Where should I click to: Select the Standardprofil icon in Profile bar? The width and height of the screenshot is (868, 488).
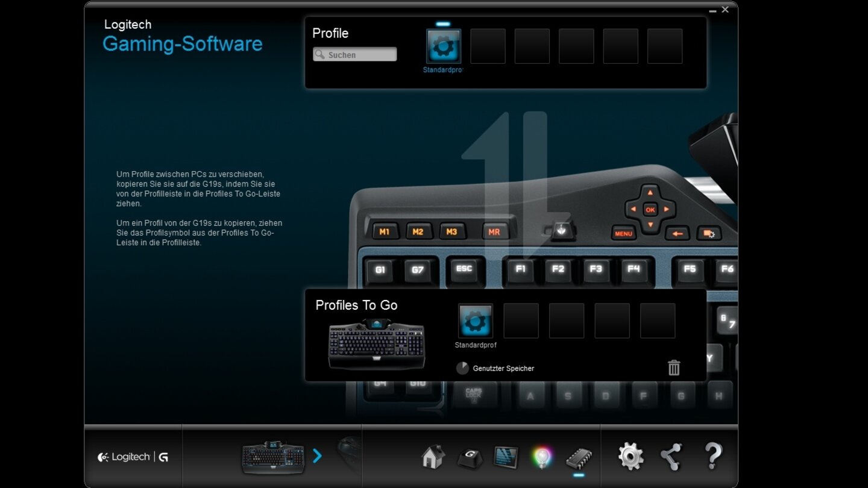[444, 46]
